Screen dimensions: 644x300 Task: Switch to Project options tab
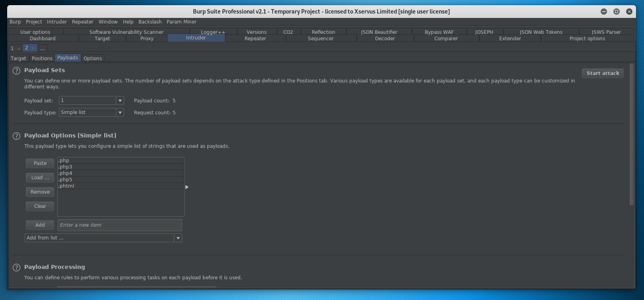coord(587,39)
